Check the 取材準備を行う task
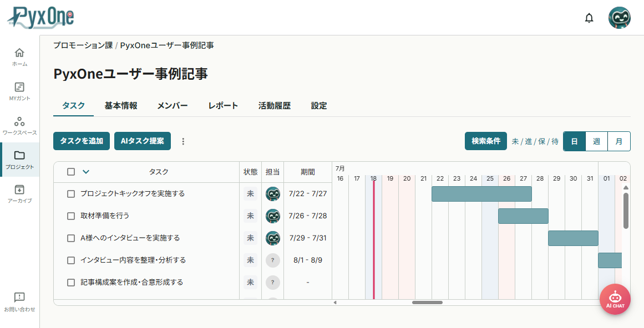Viewport: 644px width, 328px height. tap(71, 216)
